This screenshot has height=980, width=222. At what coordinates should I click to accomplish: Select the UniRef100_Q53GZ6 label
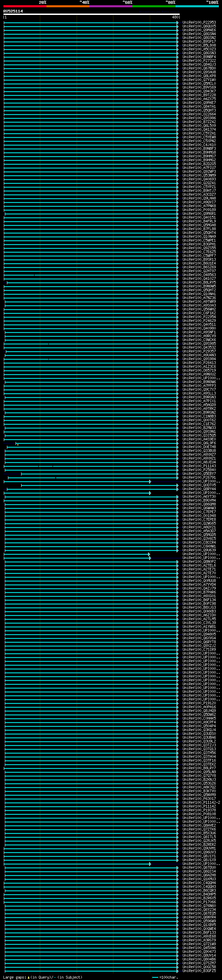click(x=199, y=783)
